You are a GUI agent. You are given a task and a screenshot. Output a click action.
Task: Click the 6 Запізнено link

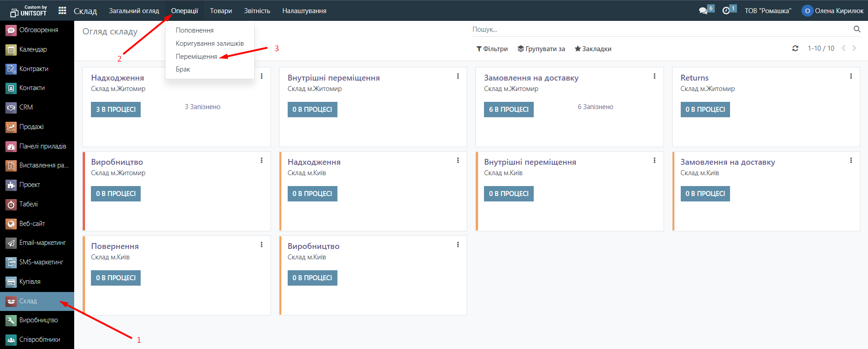pyautogui.click(x=595, y=107)
